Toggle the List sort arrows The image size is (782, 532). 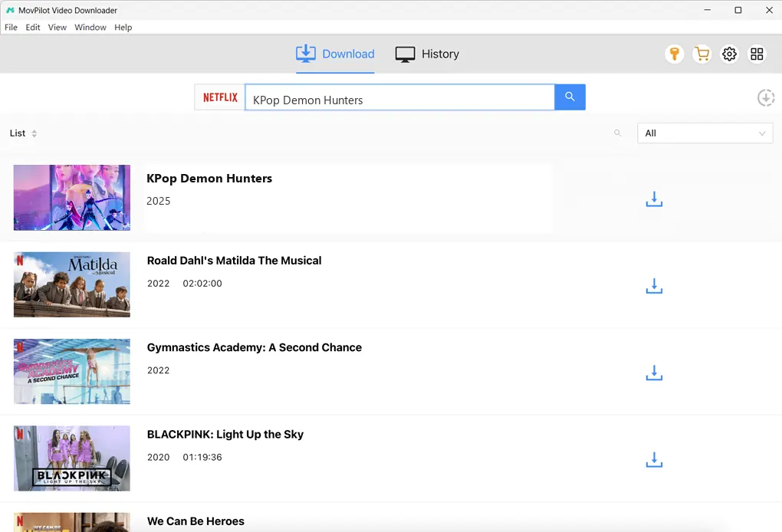34,133
